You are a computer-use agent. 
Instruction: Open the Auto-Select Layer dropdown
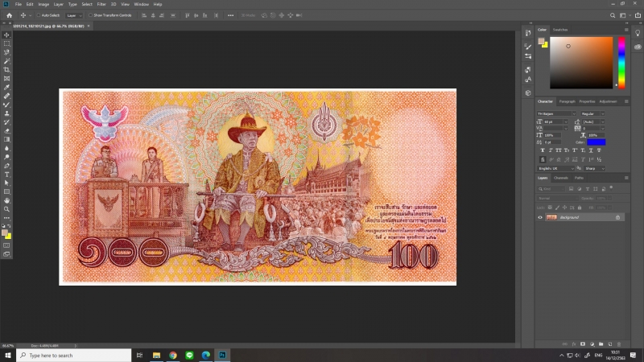pyautogui.click(x=74, y=15)
